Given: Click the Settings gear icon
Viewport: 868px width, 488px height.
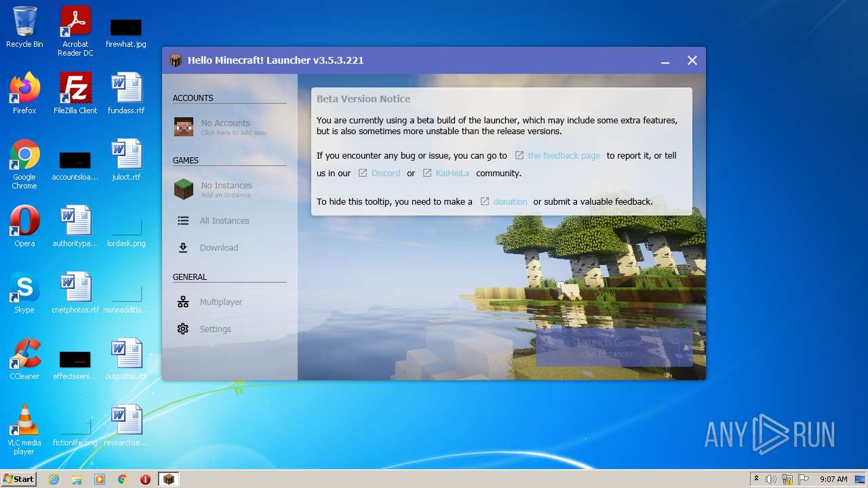Looking at the screenshot, I should click(183, 329).
